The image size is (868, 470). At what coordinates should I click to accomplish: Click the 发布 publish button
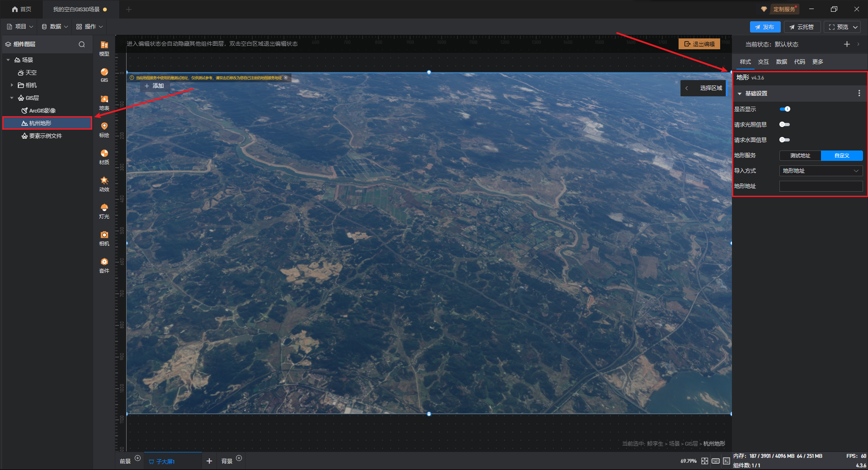coord(764,27)
